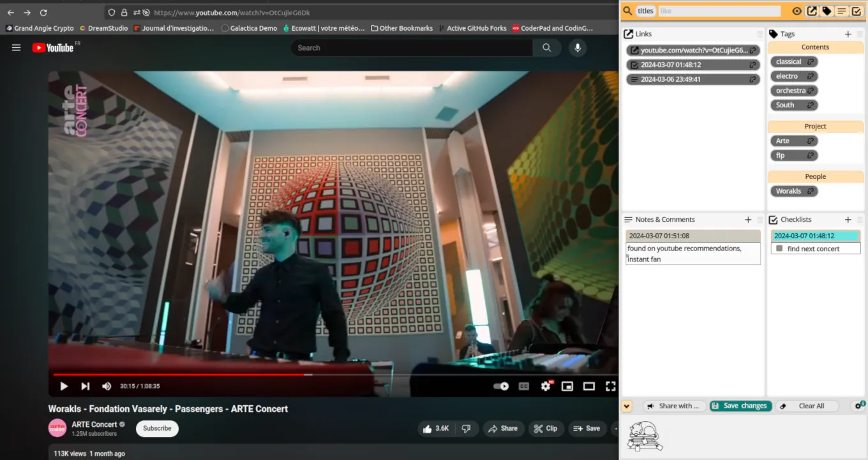Play the video with the play button
868x460 pixels.
click(x=64, y=386)
